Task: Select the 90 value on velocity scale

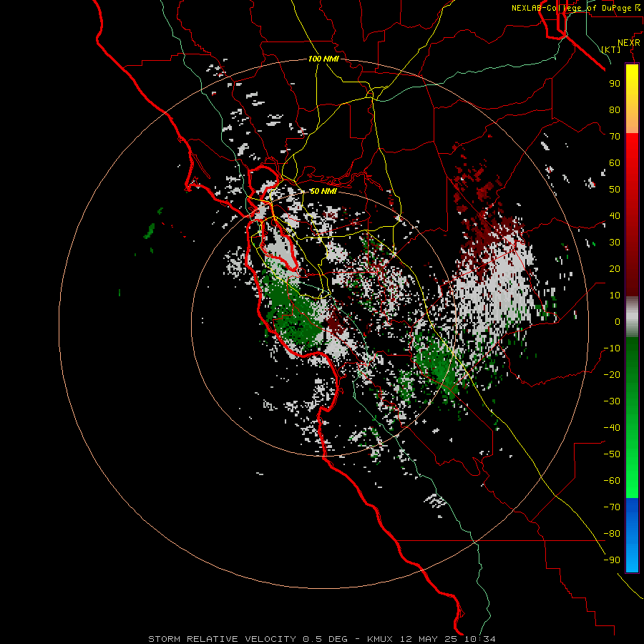Action: tap(615, 84)
